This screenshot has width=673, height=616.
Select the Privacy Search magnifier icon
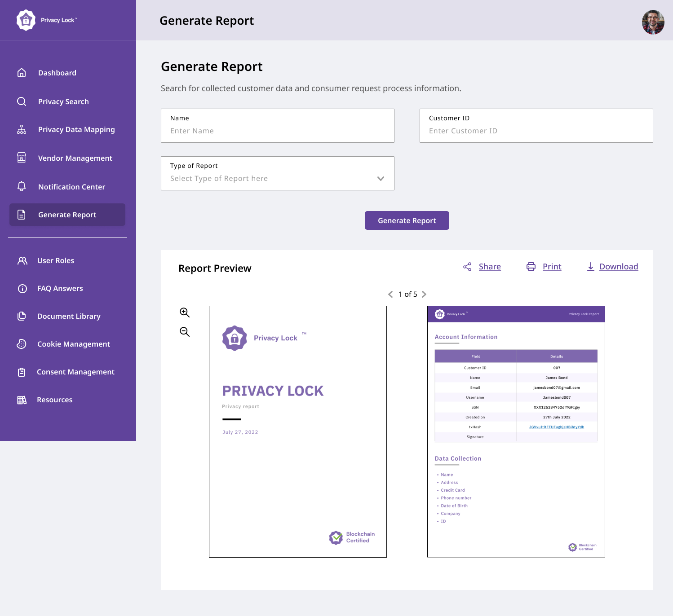pos(22,101)
